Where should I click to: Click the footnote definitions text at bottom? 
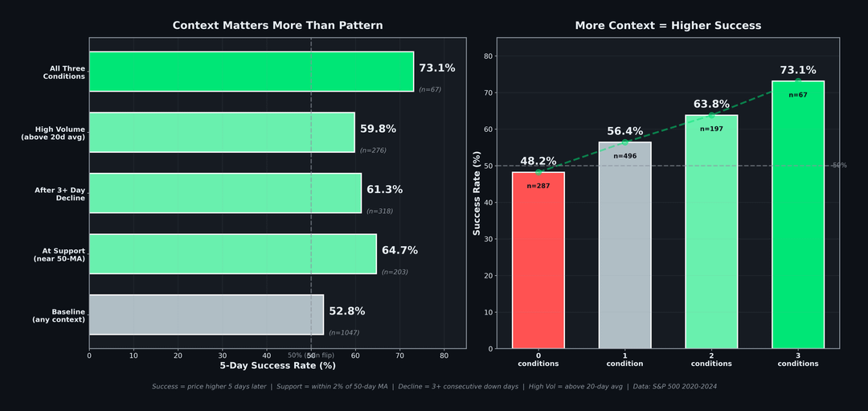pos(434,387)
